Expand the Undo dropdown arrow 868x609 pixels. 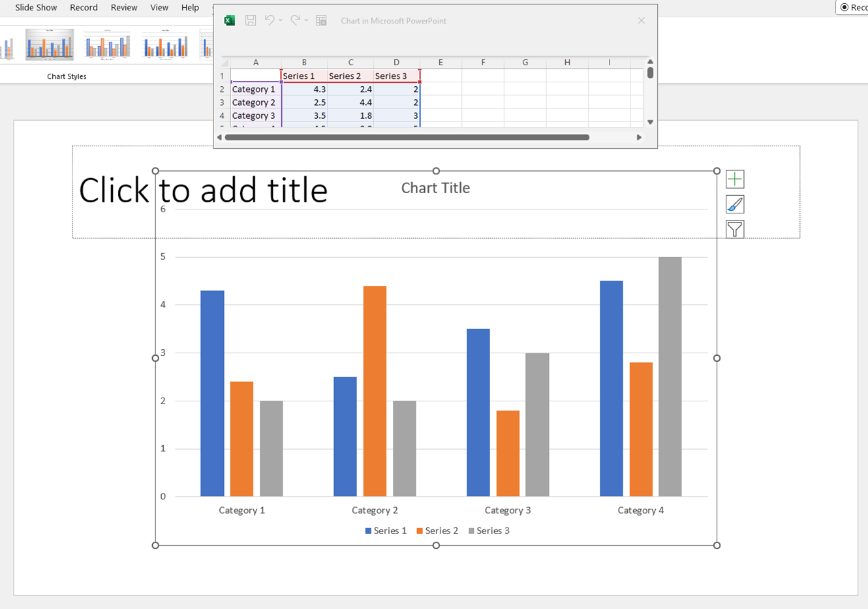(281, 20)
